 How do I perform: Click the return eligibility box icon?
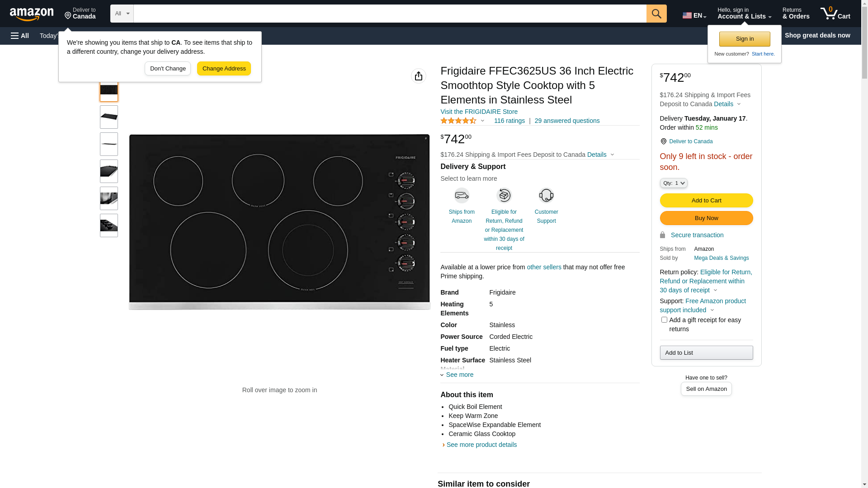click(504, 196)
